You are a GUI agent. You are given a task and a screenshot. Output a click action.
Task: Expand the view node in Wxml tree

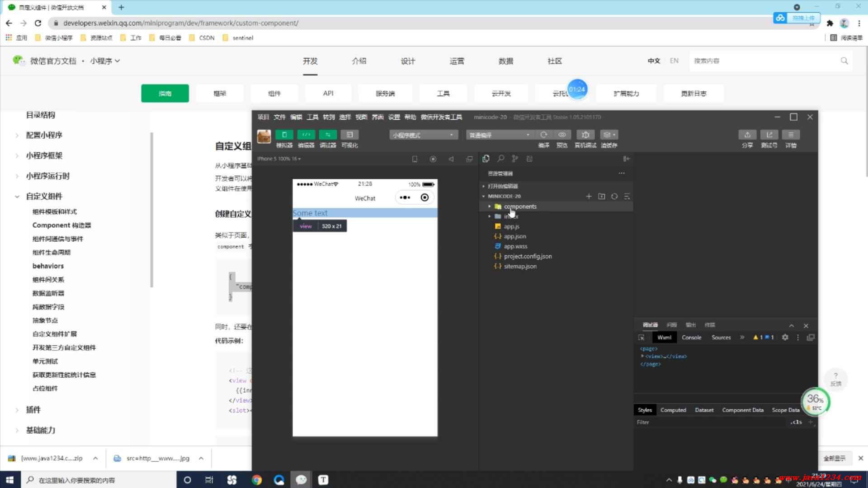pos(642,356)
